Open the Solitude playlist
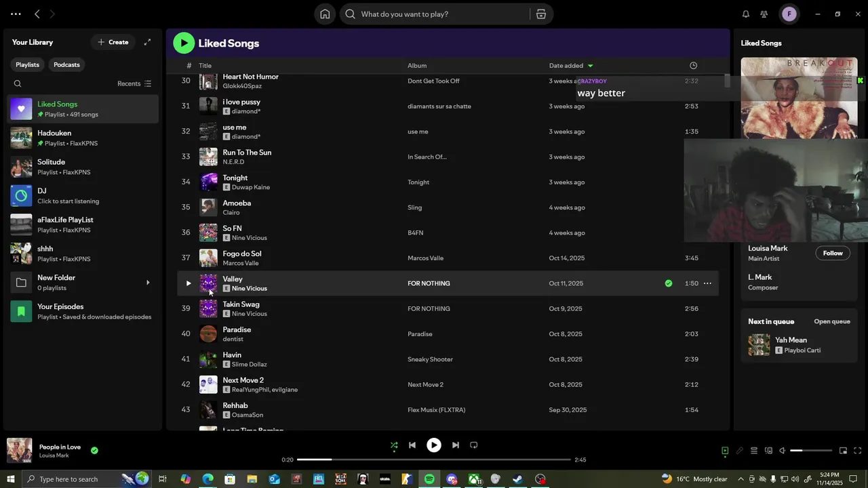 [83, 167]
